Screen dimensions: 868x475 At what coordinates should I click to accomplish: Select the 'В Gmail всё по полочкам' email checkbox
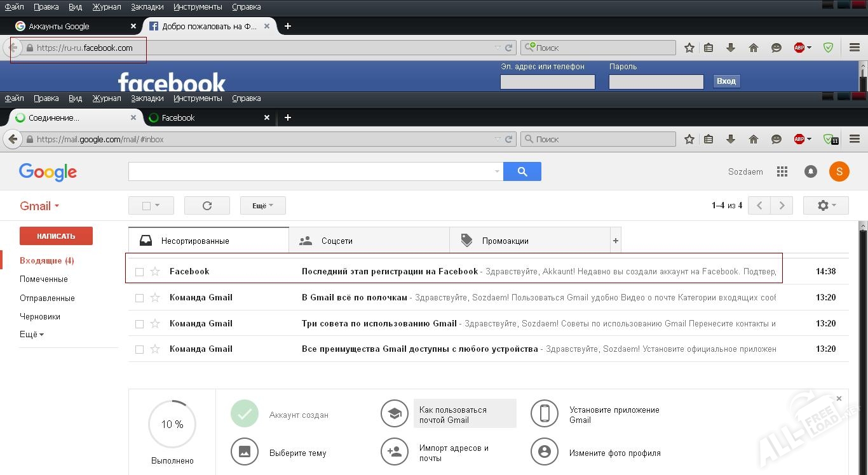point(139,298)
